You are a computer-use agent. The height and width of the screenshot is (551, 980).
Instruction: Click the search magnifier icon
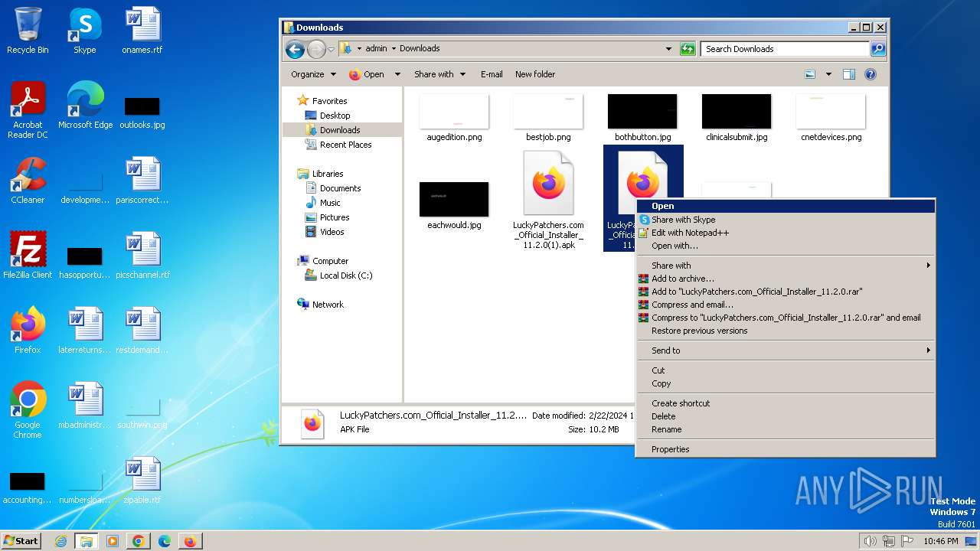point(878,49)
